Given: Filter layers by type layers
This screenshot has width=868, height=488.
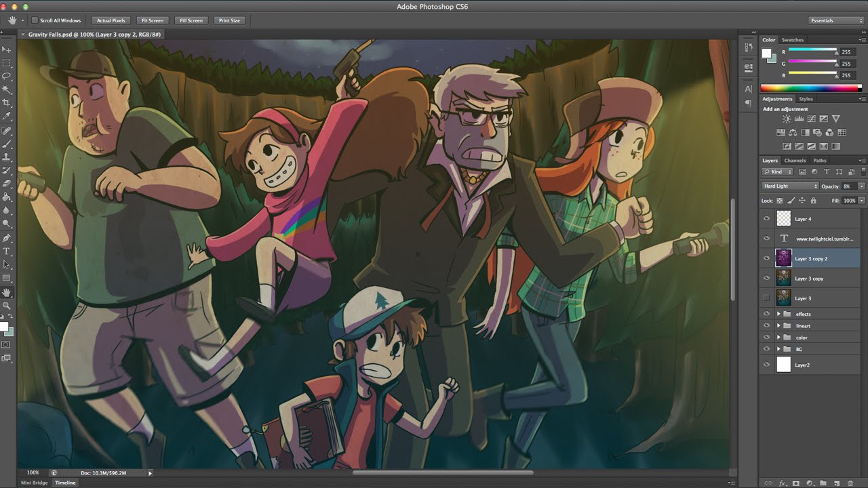Looking at the screenshot, I should tap(826, 171).
